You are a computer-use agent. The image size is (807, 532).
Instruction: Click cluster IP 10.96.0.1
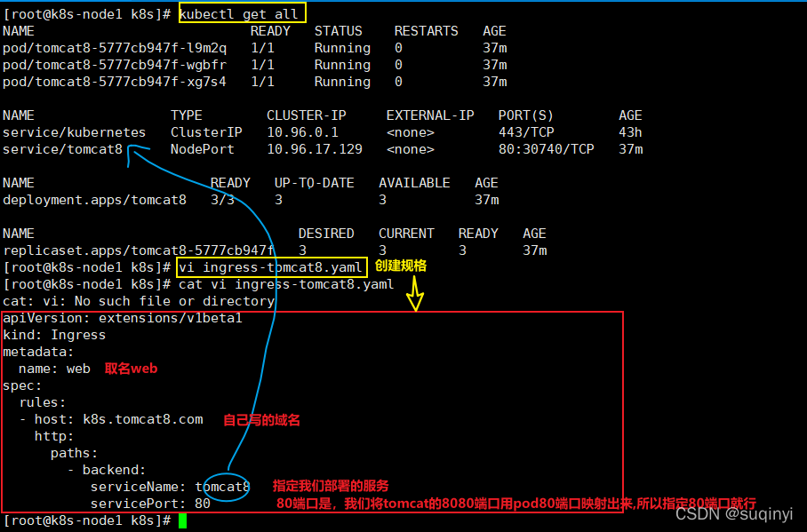[302, 132]
